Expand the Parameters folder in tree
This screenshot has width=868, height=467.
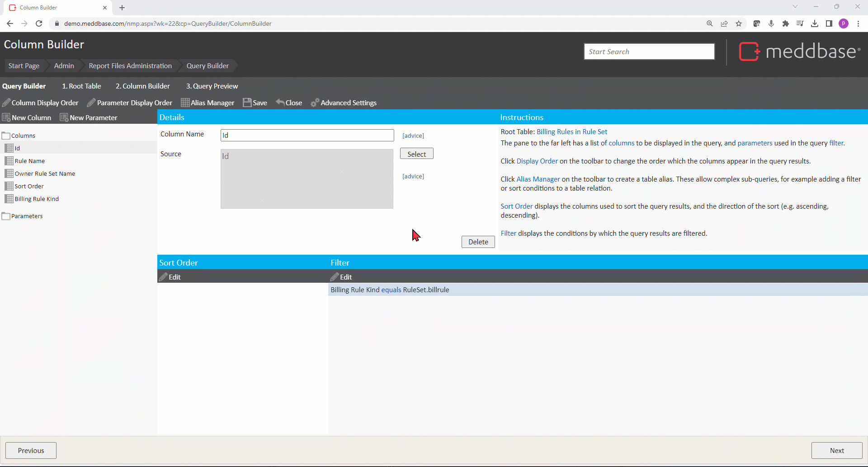click(x=6, y=216)
